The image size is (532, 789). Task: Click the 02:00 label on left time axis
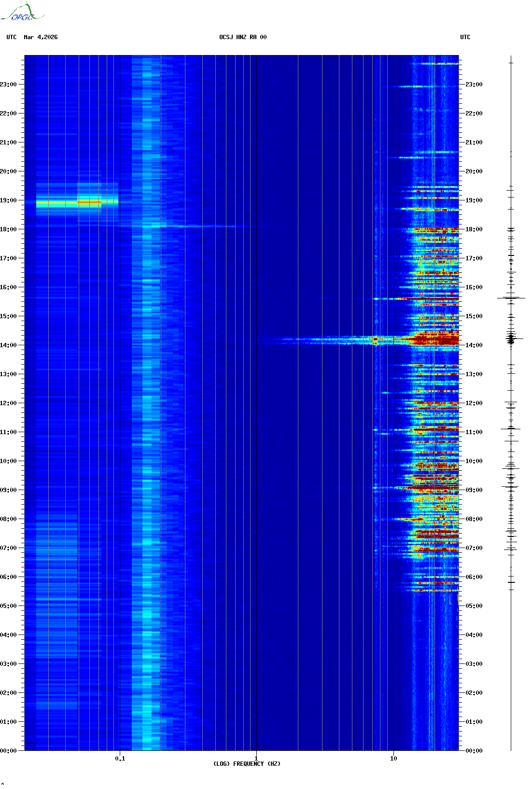tap(8, 693)
